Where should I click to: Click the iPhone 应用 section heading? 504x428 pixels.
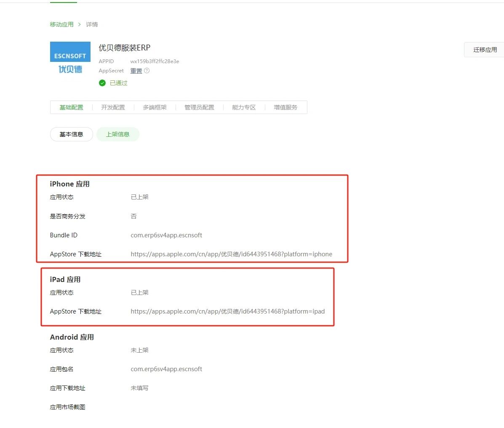[70, 184]
